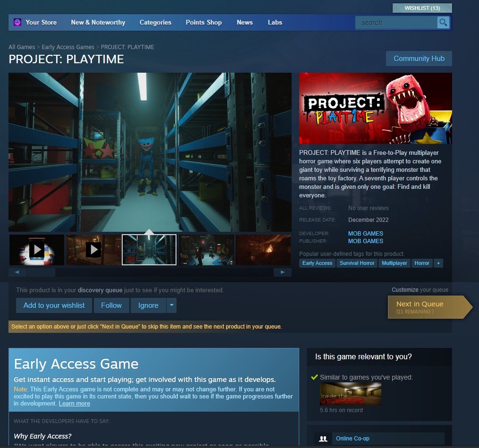The height and width of the screenshot is (448, 479).
Task: Open New & Noteworthy menu
Action: (98, 22)
